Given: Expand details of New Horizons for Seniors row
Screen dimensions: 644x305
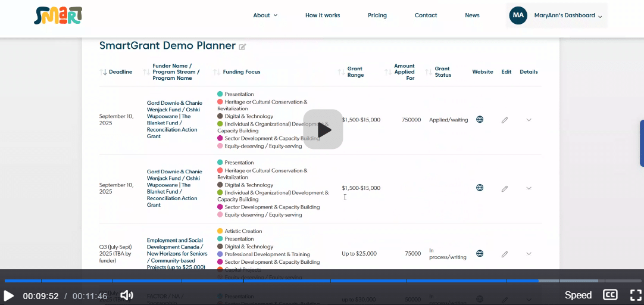Looking at the screenshot, I should (529, 254).
